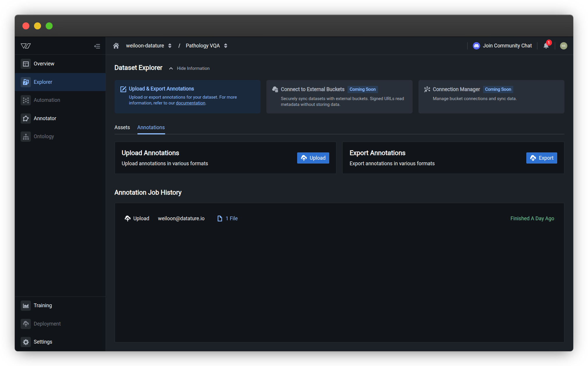Open the Ontology section
Screen dimensions: 588x366
44,136
